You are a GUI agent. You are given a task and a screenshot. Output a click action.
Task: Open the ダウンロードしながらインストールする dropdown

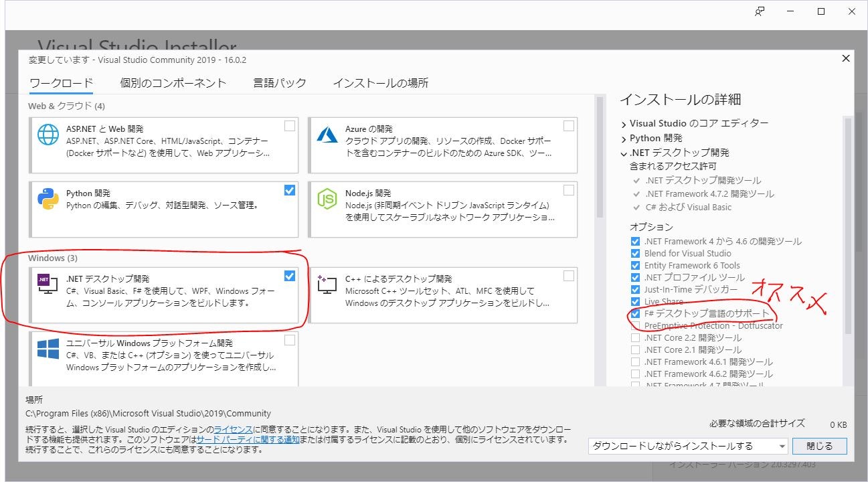click(688, 446)
